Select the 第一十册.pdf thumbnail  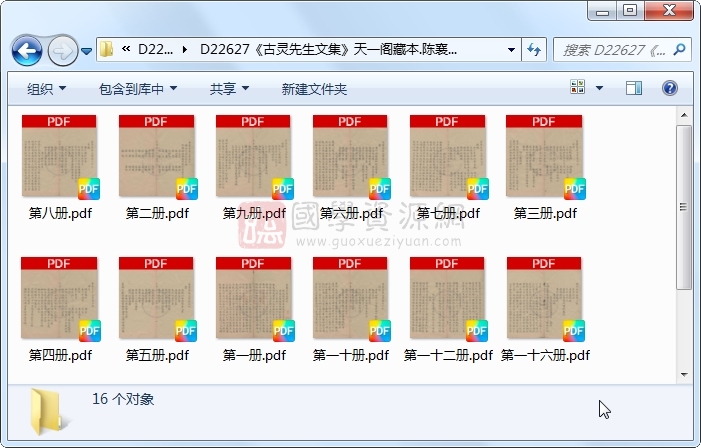click(351, 299)
